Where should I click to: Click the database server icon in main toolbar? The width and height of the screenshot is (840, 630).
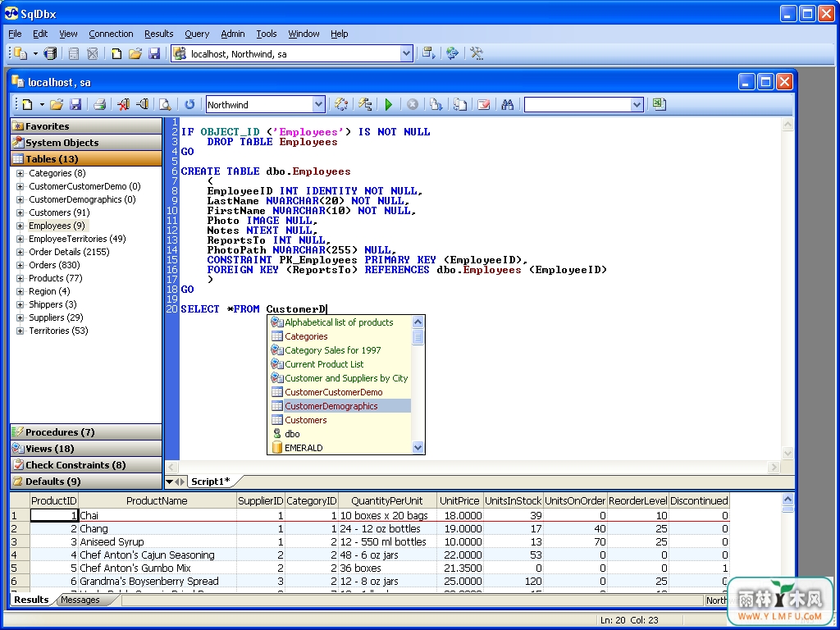(x=50, y=53)
